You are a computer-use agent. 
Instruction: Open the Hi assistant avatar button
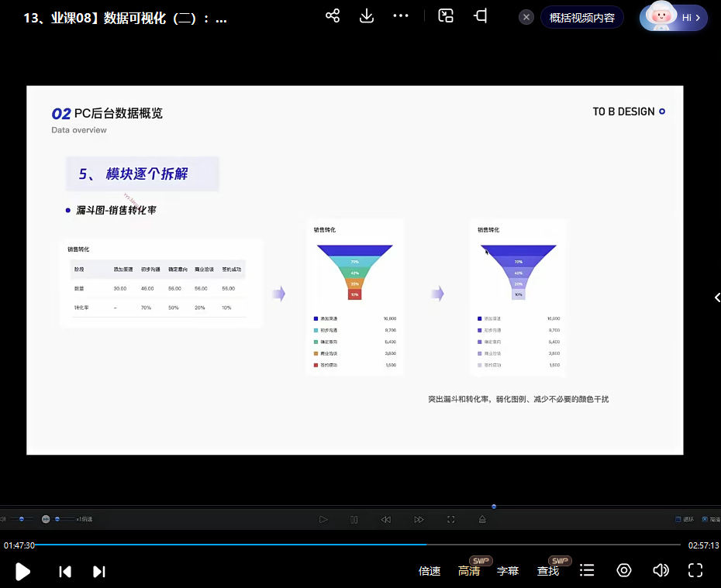(673, 17)
